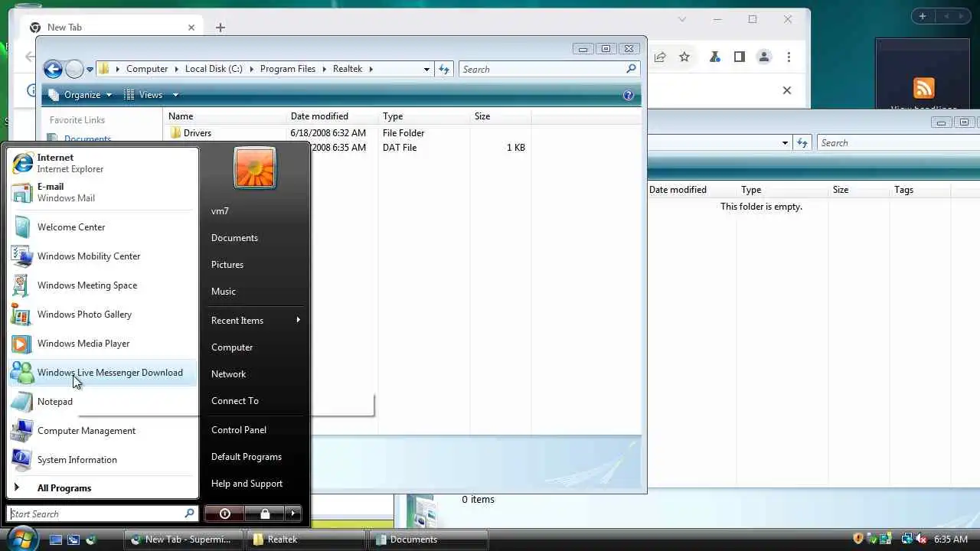This screenshot has height=551, width=980.
Task: Open the Organize menu dropdown
Action: [x=80, y=95]
